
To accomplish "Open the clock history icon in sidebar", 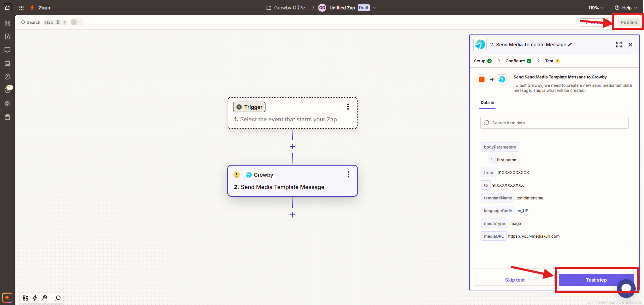I will [x=7, y=77].
